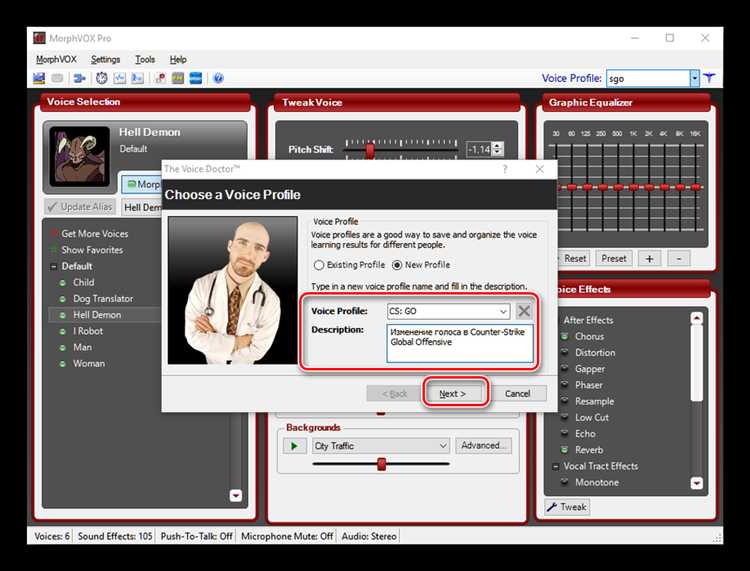The image size is (750, 571).
Task: Select the I Robot voice
Action: coord(88,331)
